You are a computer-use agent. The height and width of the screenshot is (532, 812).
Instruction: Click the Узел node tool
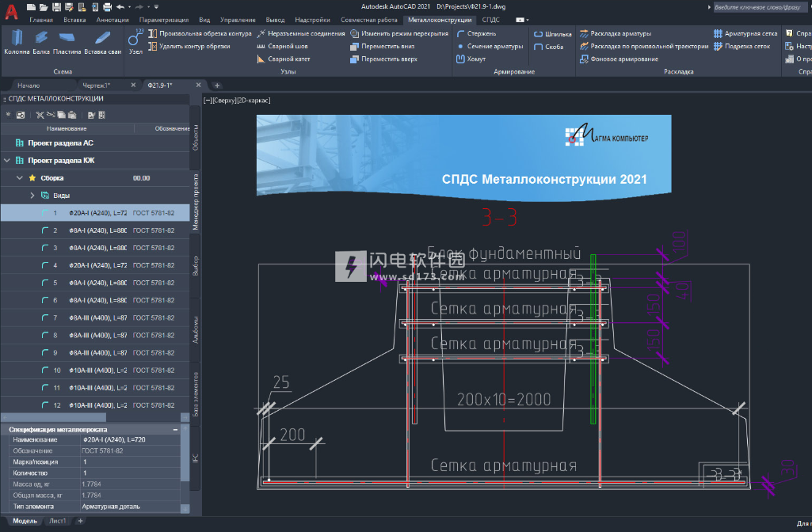click(135, 42)
